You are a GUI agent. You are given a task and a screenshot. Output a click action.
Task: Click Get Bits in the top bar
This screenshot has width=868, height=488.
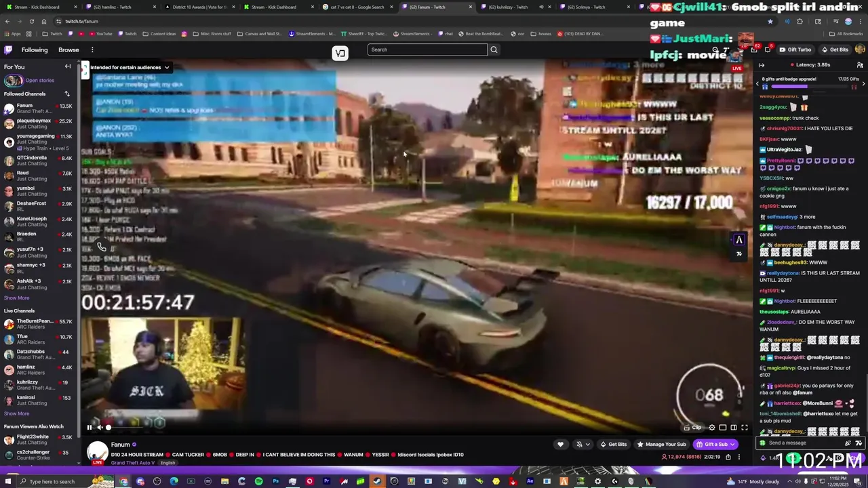click(834, 49)
